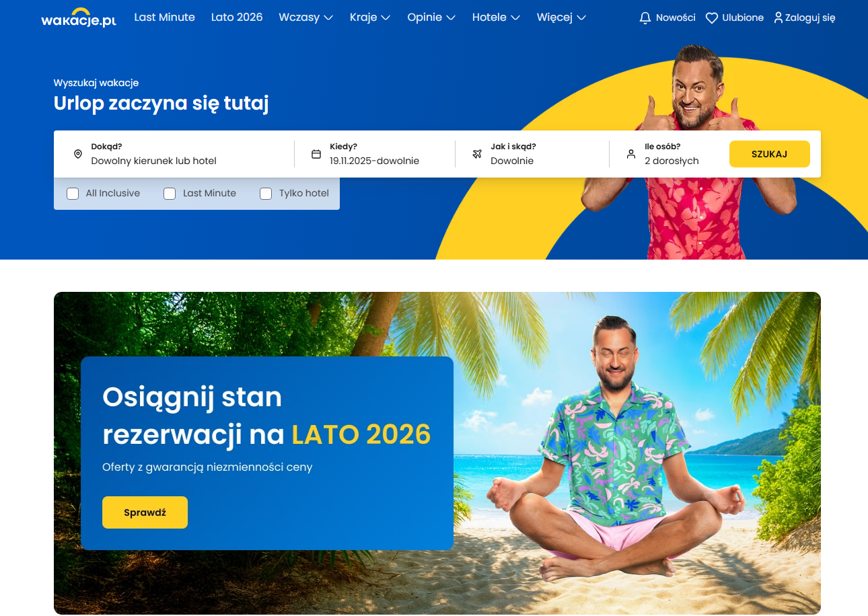Enable the All Inclusive checkbox

(73, 194)
